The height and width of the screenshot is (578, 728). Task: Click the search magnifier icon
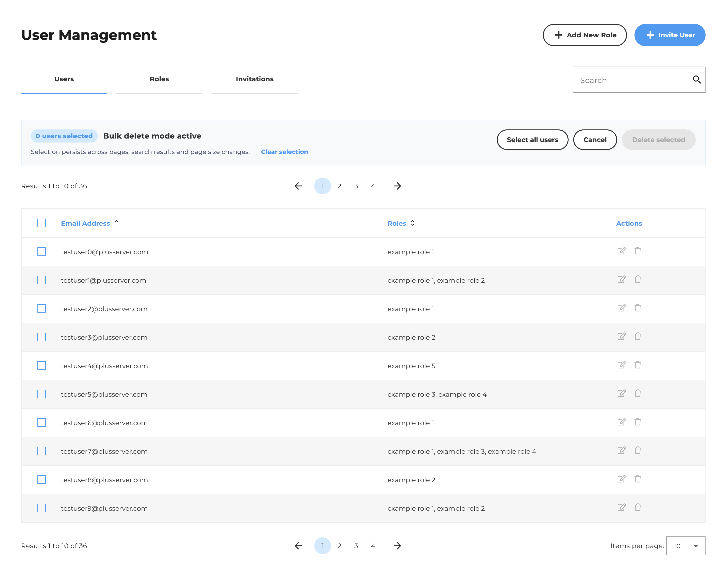coord(697,80)
